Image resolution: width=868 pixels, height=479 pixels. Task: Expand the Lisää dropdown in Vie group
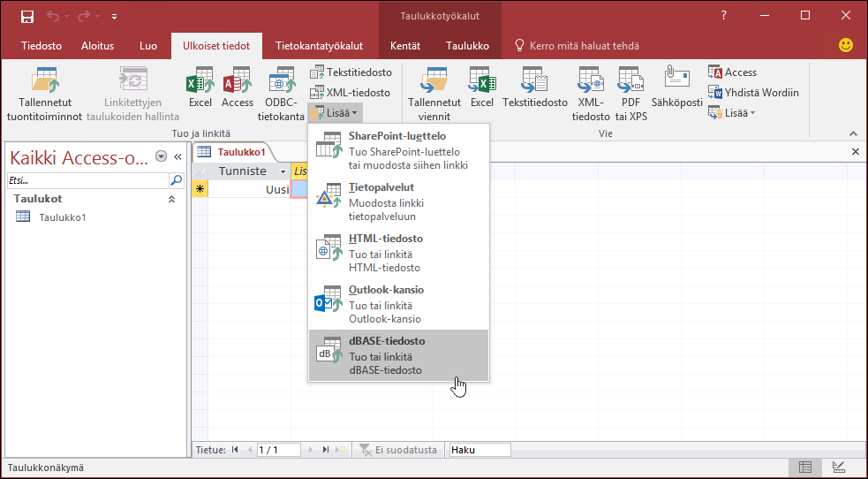732,113
